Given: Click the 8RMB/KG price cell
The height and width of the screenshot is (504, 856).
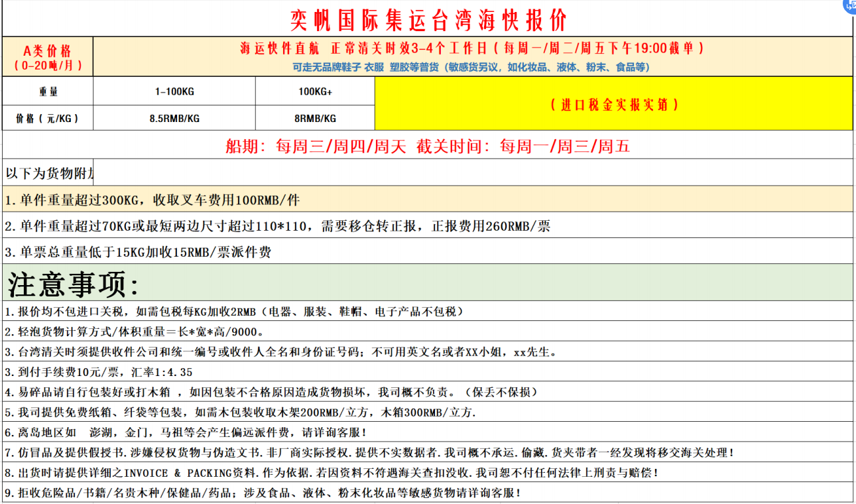Looking at the screenshot, I should [315, 118].
